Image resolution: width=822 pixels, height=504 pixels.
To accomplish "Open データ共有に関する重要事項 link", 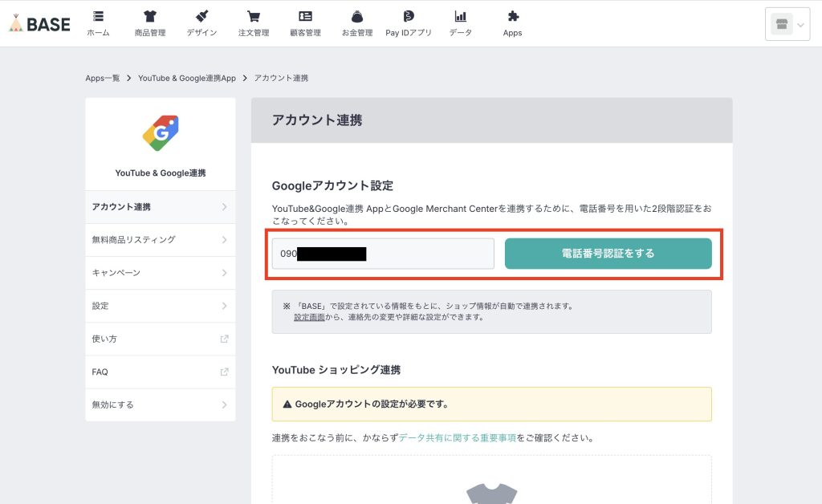I will pos(457,438).
